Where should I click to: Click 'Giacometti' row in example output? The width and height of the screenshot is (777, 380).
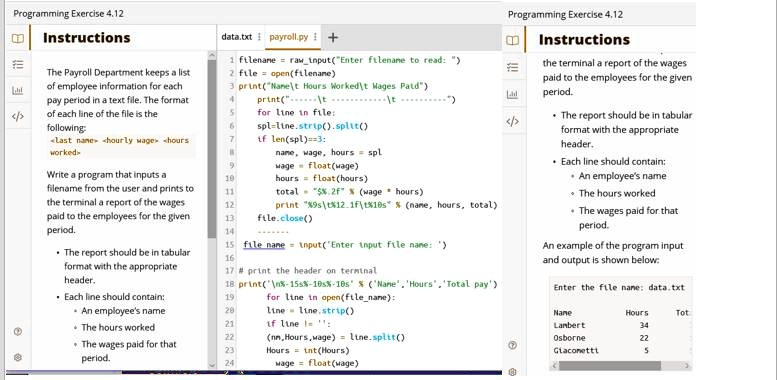coord(601,351)
